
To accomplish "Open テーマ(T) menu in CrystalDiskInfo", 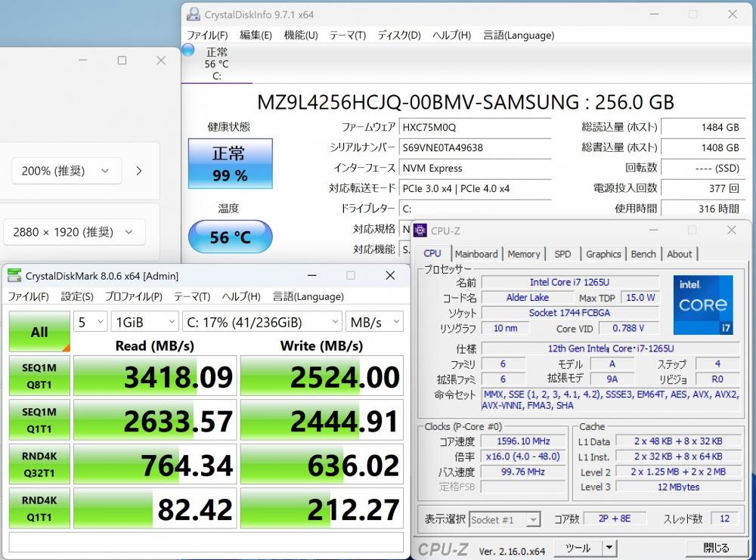I will click(348, 36).
